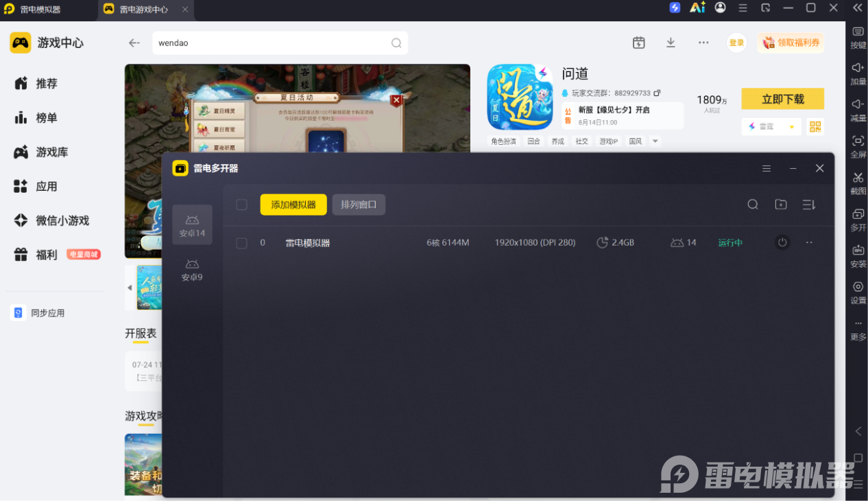
Task: Click 加量 volume up icon
Action: [x=858, y=74]
